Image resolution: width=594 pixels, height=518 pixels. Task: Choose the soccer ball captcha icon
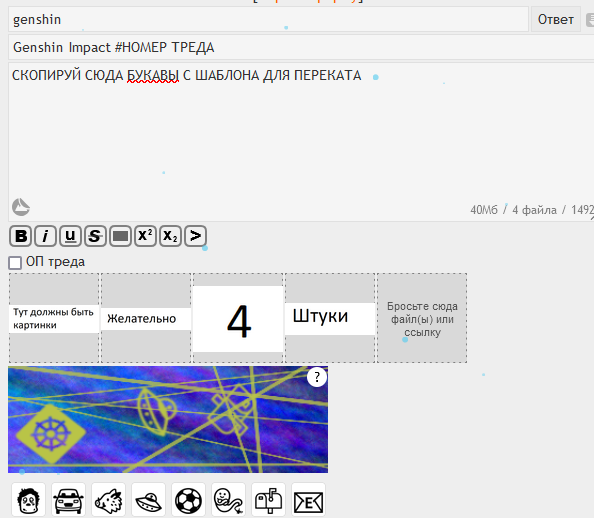click(188, 500)
